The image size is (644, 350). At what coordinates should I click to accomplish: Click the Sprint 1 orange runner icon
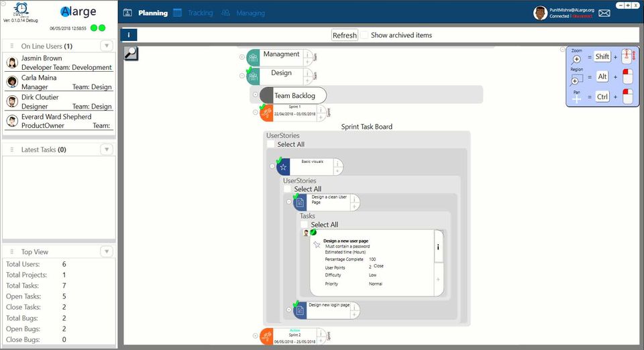pyautogui.click(x=267, y=113)
